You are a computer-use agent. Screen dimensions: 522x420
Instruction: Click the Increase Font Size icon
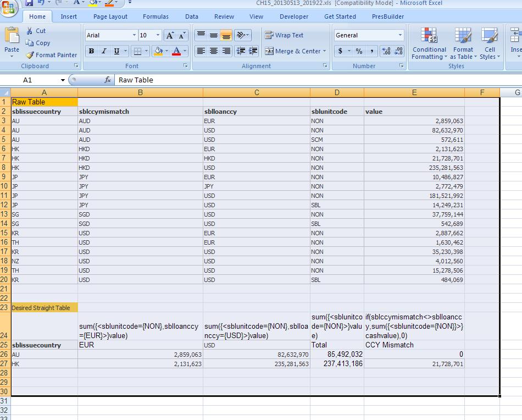point(170,35)
